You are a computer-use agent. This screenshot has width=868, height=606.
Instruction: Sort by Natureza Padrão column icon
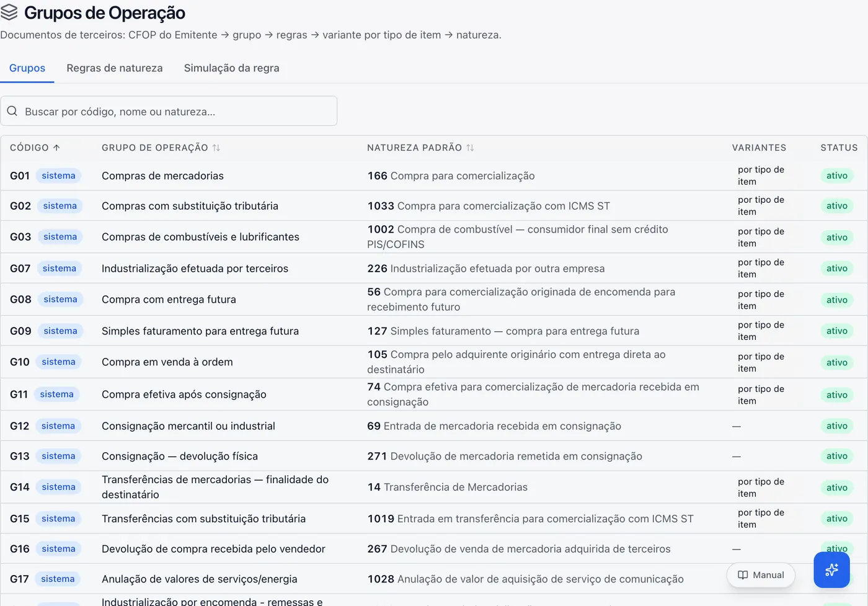[470, 148]
